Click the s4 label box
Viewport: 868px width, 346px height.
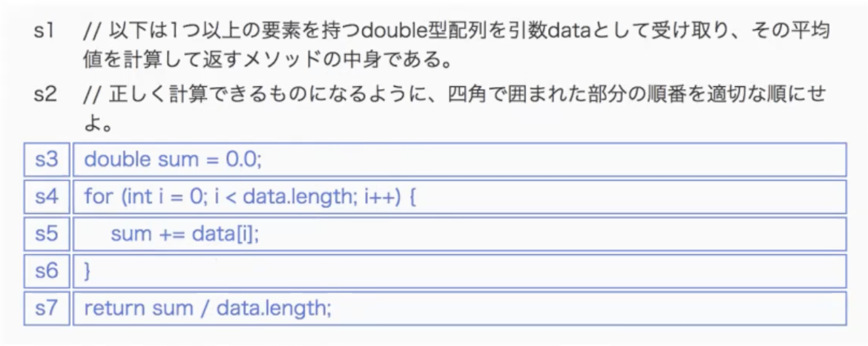pyautogui.click(x=46, y=197)
